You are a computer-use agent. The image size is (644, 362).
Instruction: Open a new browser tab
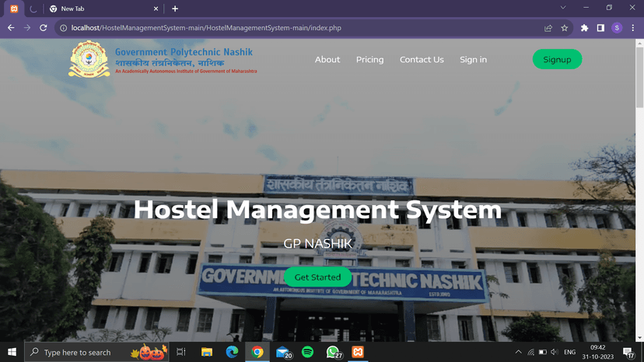(x=175, y=9)
